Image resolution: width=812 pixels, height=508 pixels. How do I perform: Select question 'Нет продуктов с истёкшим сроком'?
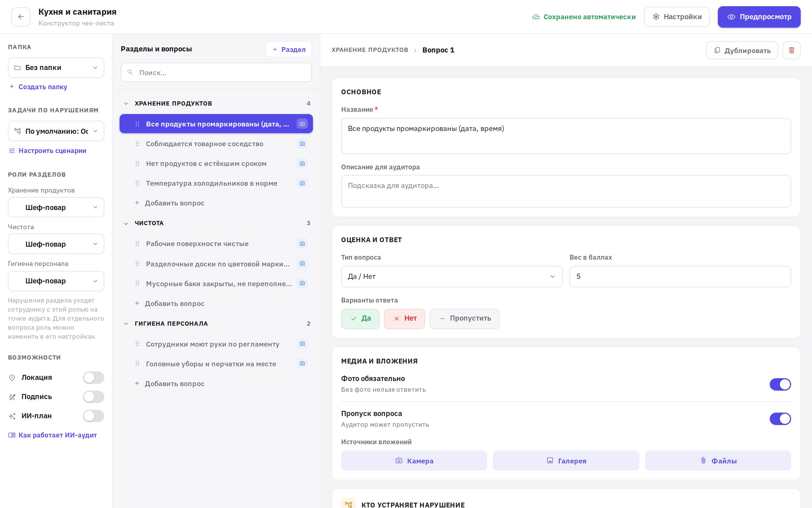(216, 164)
